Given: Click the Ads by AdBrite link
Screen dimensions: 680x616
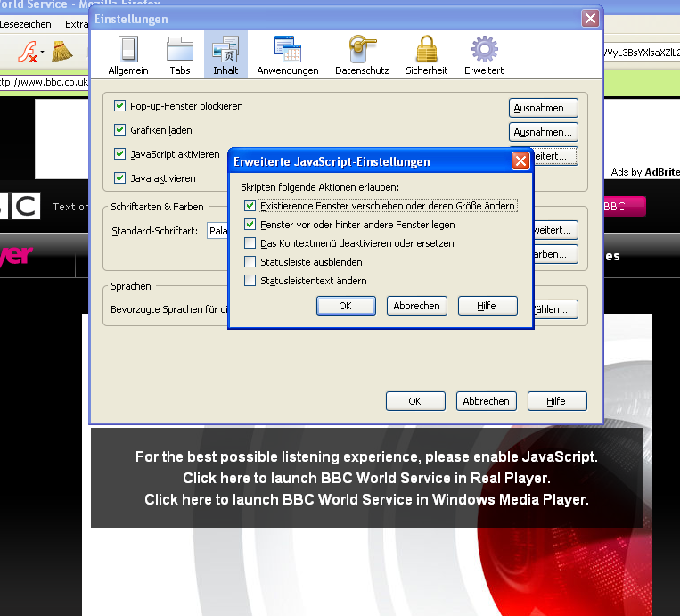Looking at the screenshot, I should pos(645,172).
